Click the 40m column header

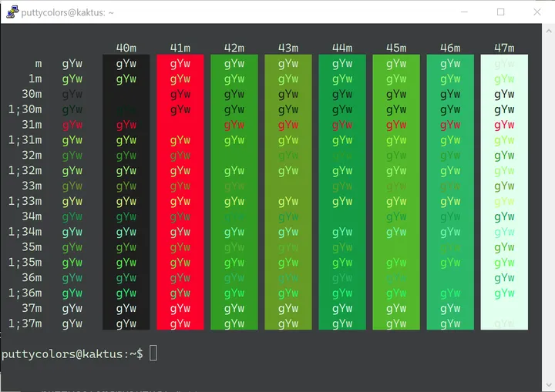126,48
